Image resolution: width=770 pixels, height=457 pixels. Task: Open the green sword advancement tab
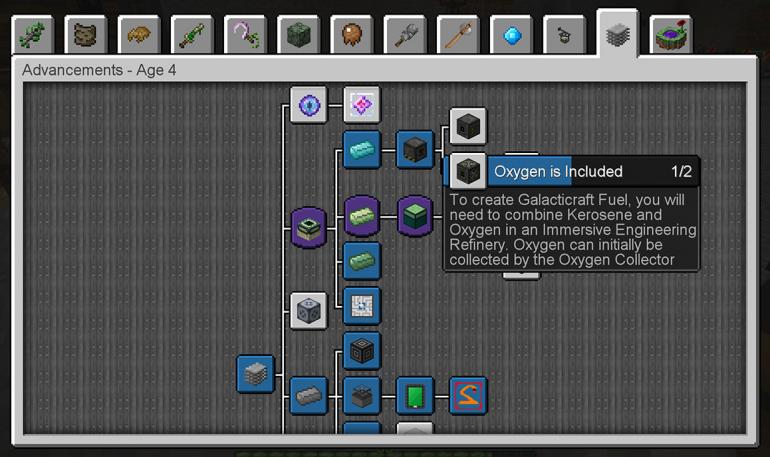(192, 35)
